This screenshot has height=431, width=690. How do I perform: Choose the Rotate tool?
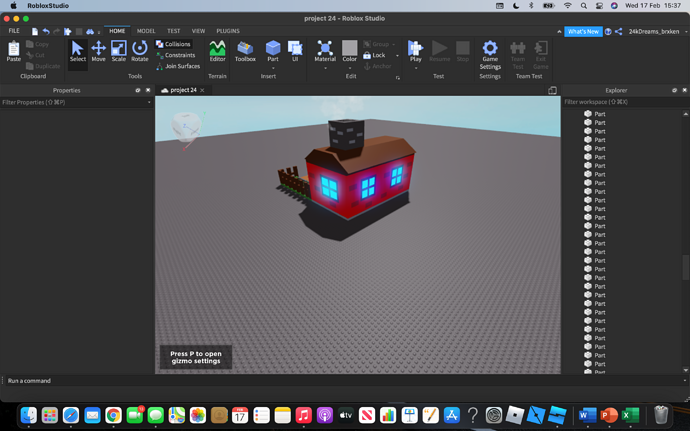point(139,52)
